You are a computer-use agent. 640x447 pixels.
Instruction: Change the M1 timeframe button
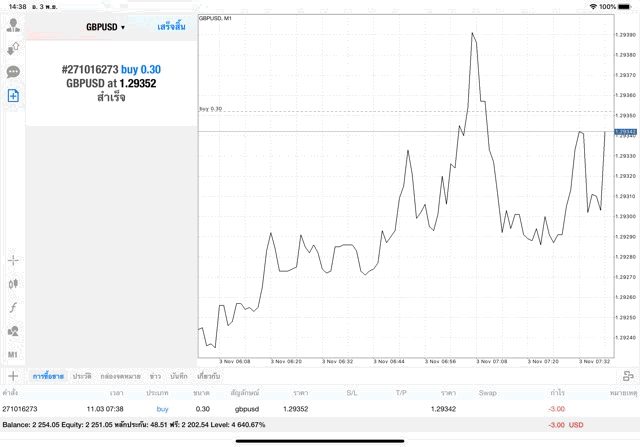pos(13,354)
